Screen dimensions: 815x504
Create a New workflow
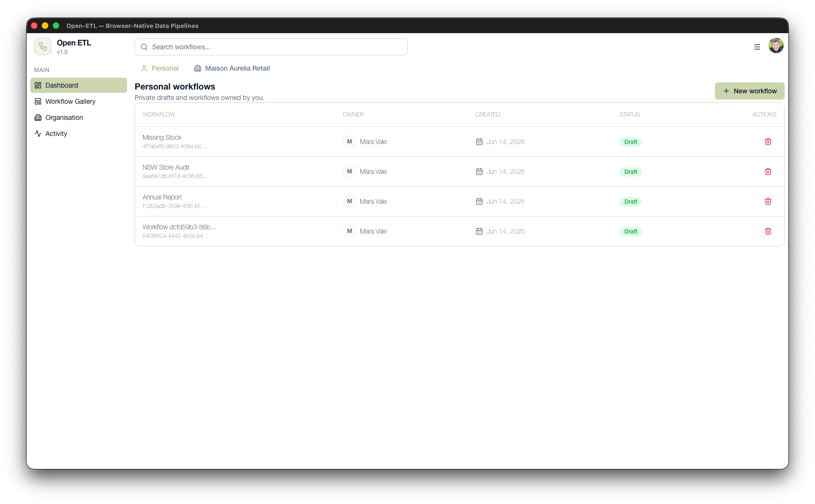(x=749, y=91)
